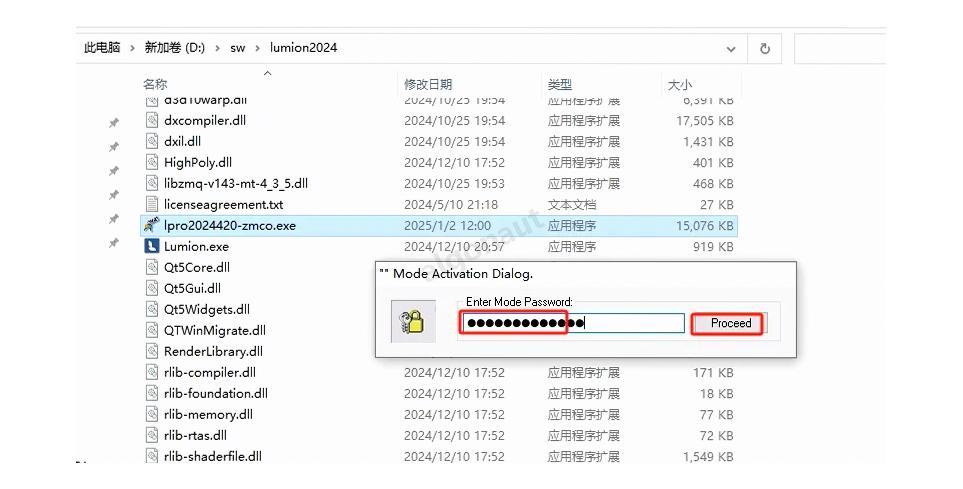Click the 文本文档 type cell

572,205
